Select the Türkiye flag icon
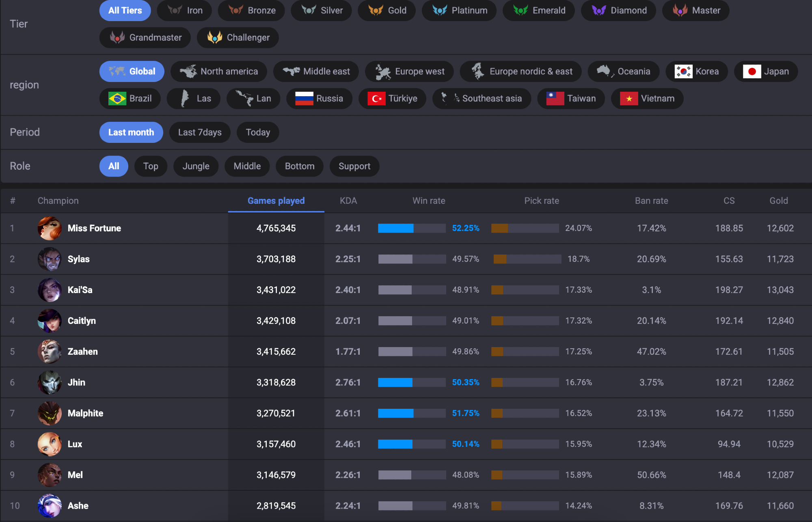 [376, 99]
